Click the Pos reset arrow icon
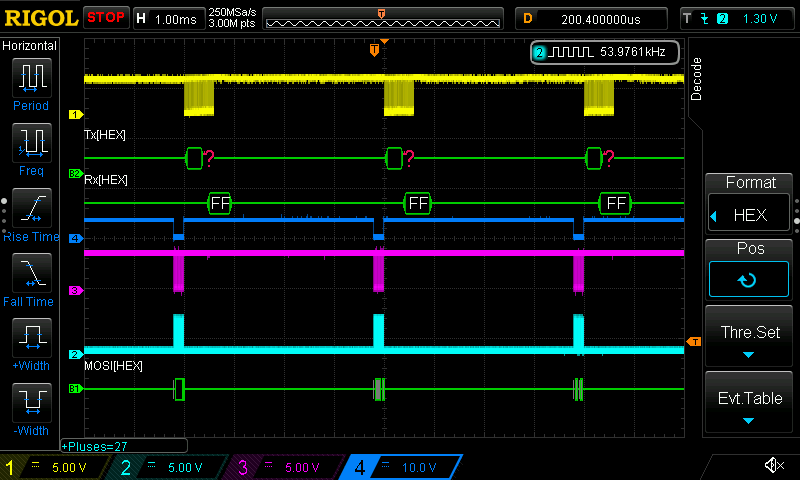Image resolution: width=800 pixels, height=480 pixels. (748, 280)
